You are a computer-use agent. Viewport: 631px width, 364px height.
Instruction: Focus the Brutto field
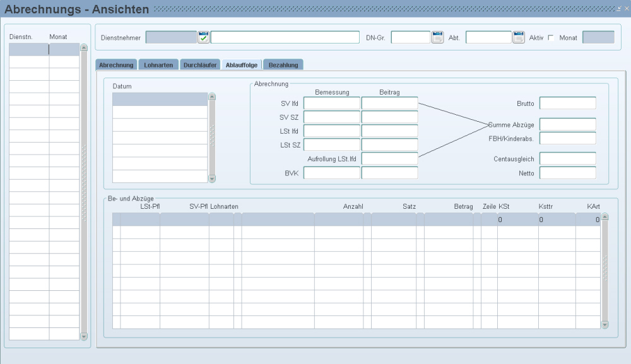567,103
